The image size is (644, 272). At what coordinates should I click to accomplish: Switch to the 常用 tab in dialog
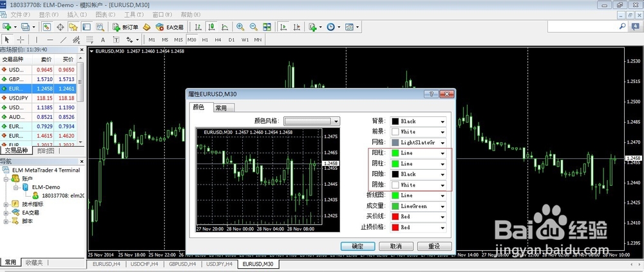point(224,108)
